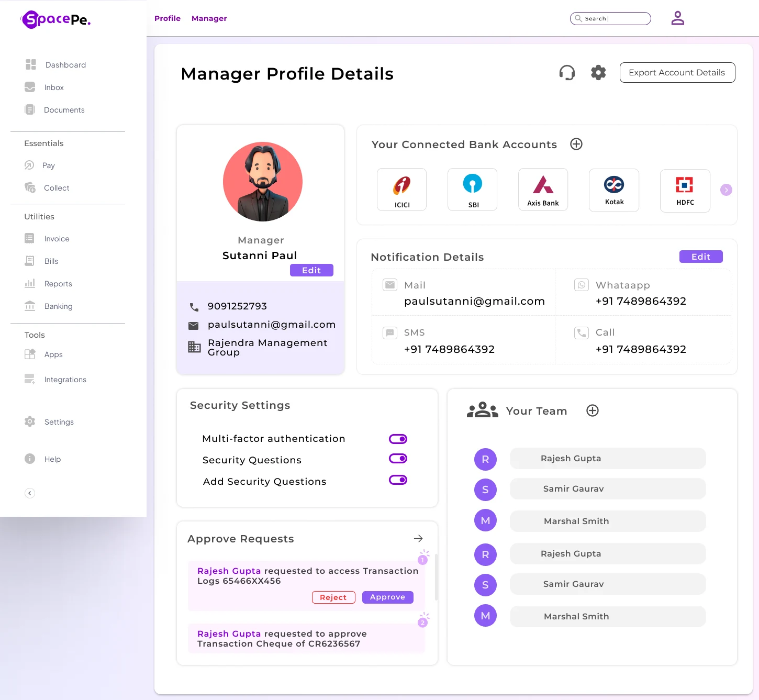Click the SMS notification icon
The width and height of the screenshot is (759, 700).
point(390,332)
